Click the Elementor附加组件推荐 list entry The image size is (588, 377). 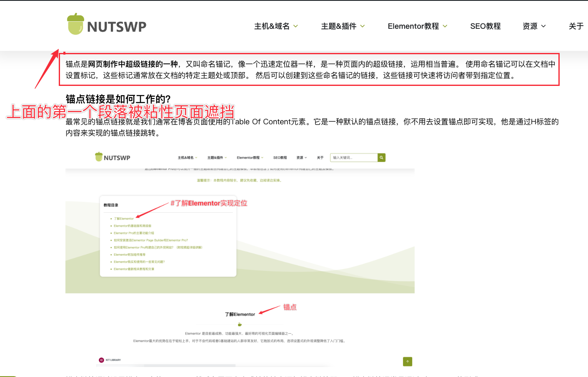130,255
